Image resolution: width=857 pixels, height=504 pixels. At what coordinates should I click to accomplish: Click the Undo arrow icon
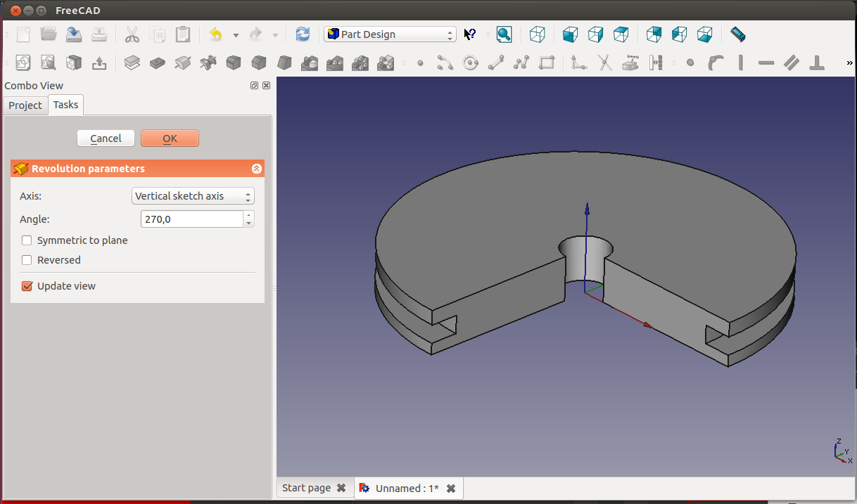[216, 34]
